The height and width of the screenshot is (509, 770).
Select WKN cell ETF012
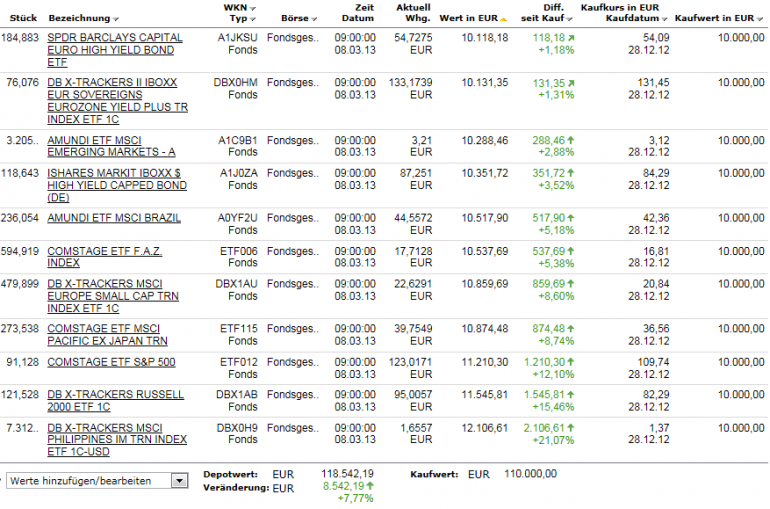(x=238, y=362)
